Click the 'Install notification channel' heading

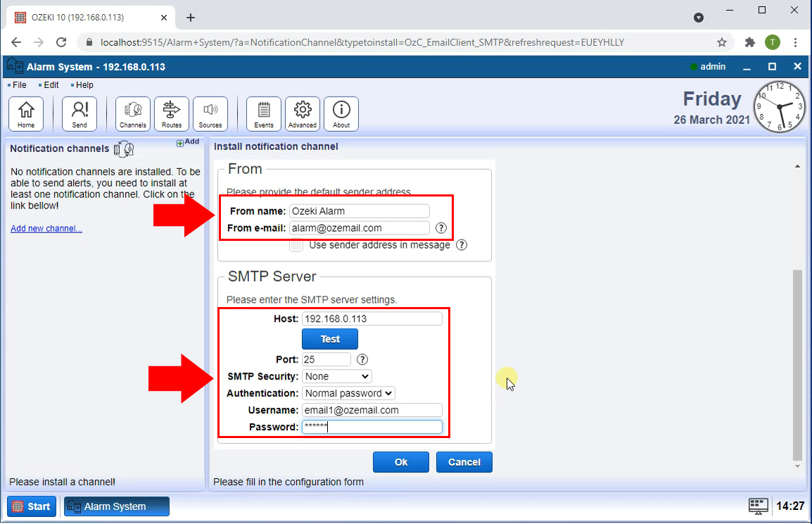pos(276,146)
